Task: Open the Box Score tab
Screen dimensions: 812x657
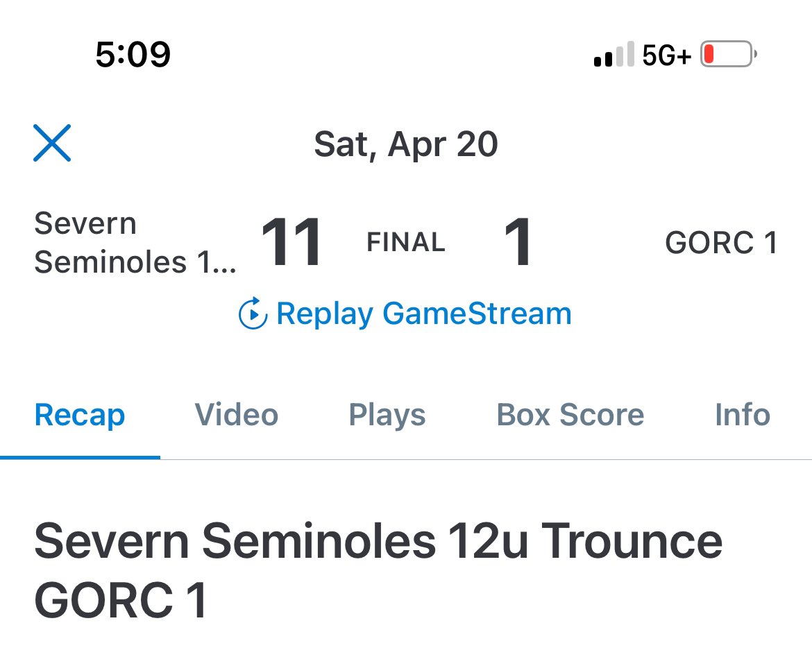Action: 570,415
